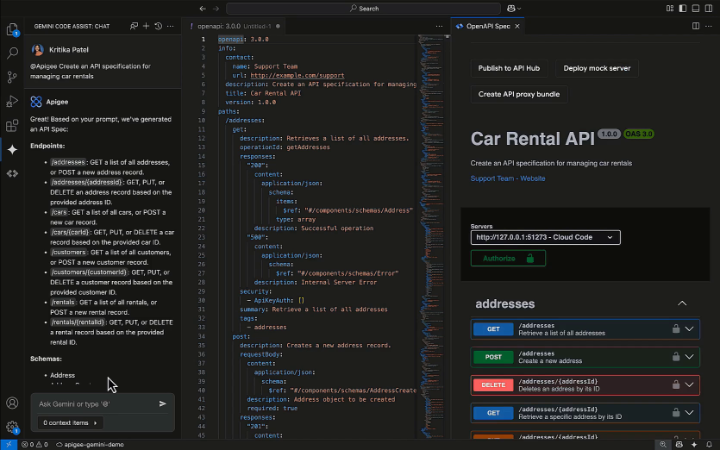Click Create API proxy bundle button
This screenshot has height=450, width=720.
click(519, 94)
